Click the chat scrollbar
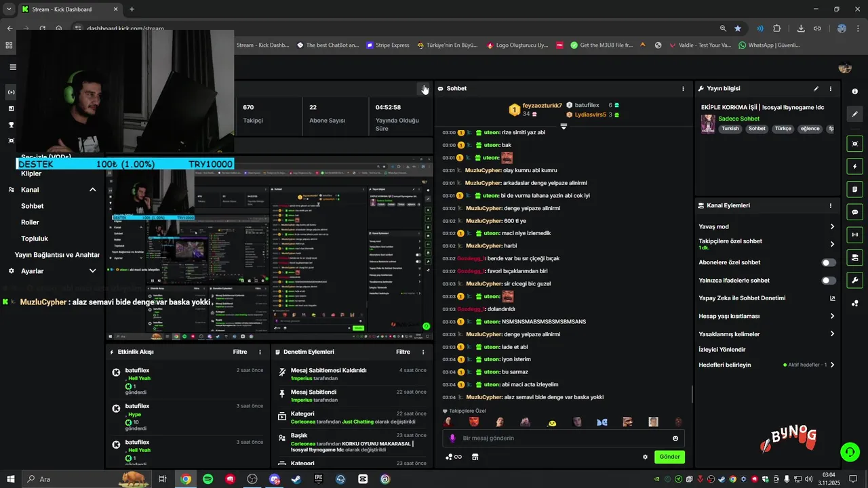 [x=692, y=394]
